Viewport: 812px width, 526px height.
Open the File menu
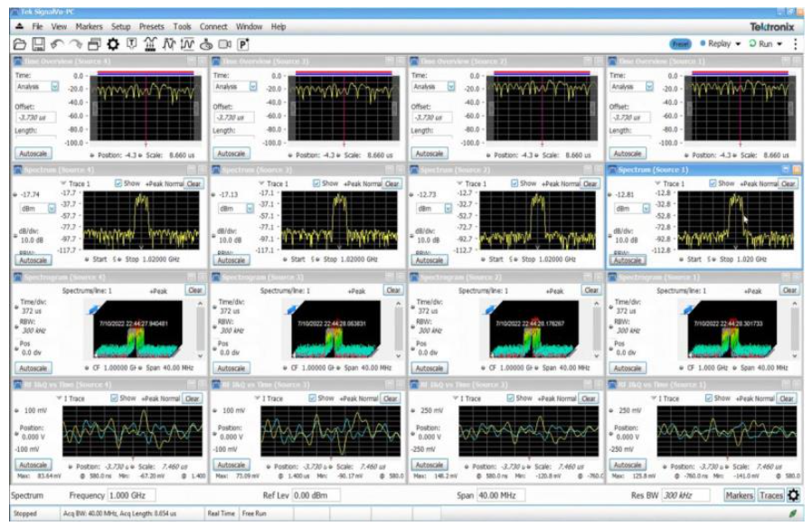pyautogui.click(x=38, y=26)
